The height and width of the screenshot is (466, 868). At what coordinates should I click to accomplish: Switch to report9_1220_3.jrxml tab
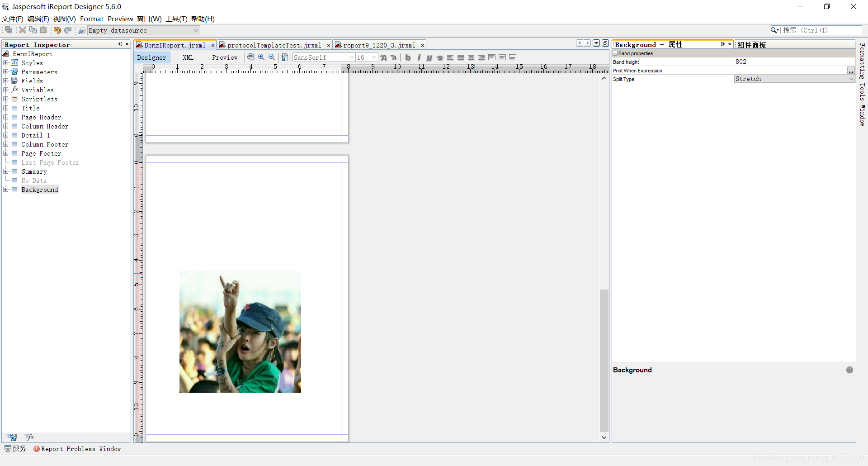(x=379, y=45)
